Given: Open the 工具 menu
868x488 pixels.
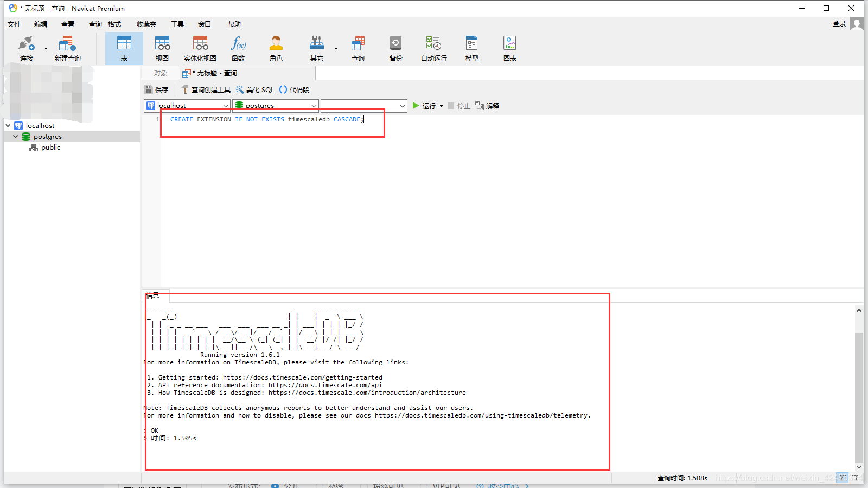Looking at the screenshot, I should point(177,24).
